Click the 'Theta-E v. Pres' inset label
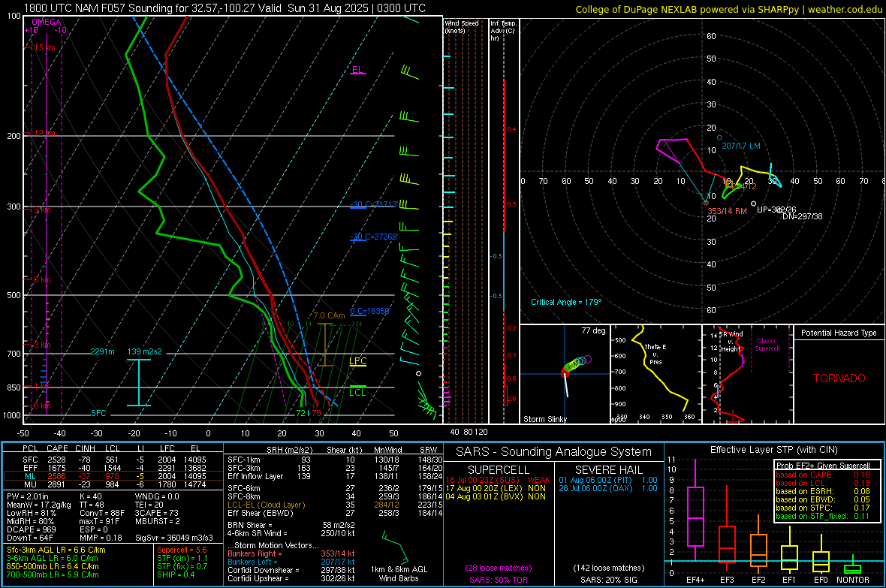Image resolution: width=886 pixels, height=588 pixels. point(655,354)
